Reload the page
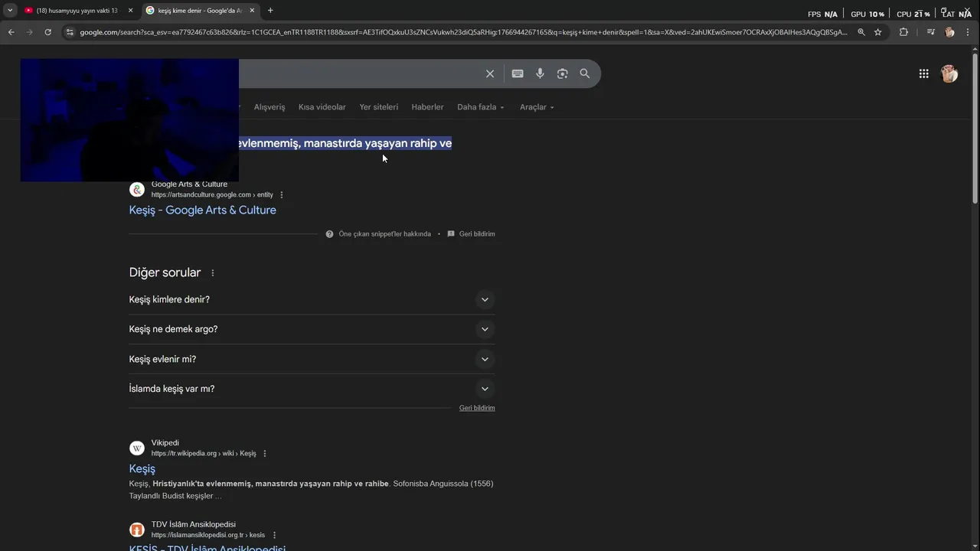 coord(47,32)
